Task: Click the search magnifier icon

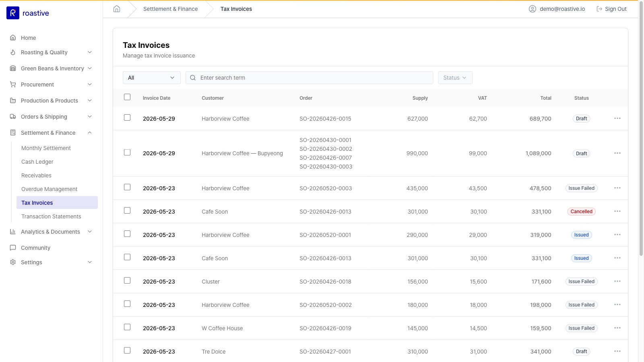Action: [193, 78]
